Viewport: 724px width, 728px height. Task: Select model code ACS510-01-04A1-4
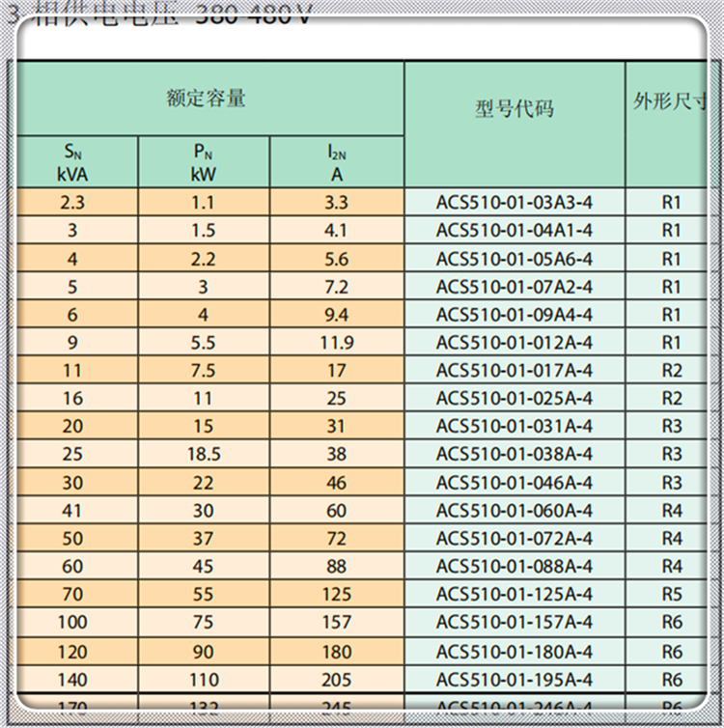(515, 231)
